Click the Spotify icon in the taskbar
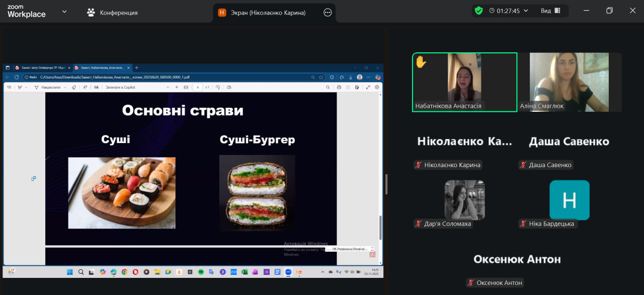Screen dimensions: 644x295 pos(201,272)
